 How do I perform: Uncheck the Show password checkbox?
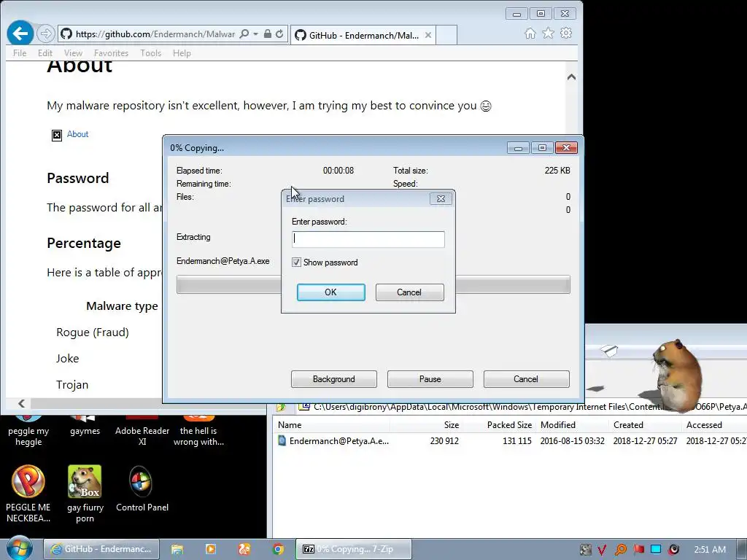296,262
